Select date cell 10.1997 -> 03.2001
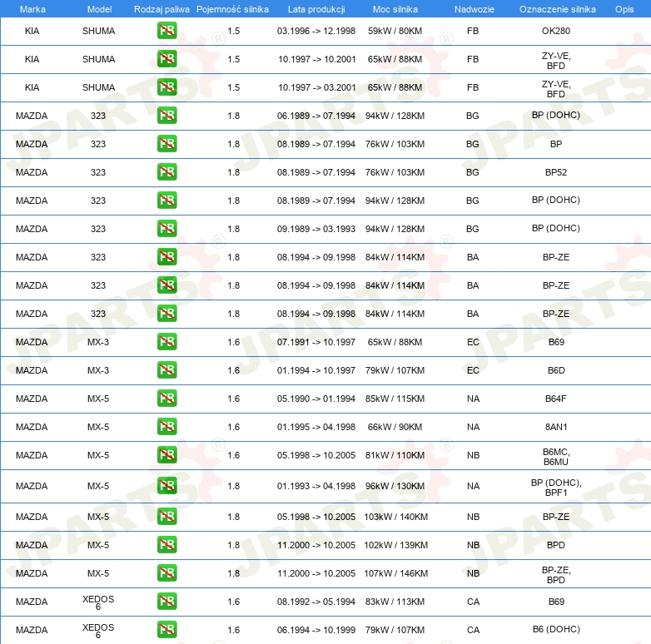 pos(317,87)
